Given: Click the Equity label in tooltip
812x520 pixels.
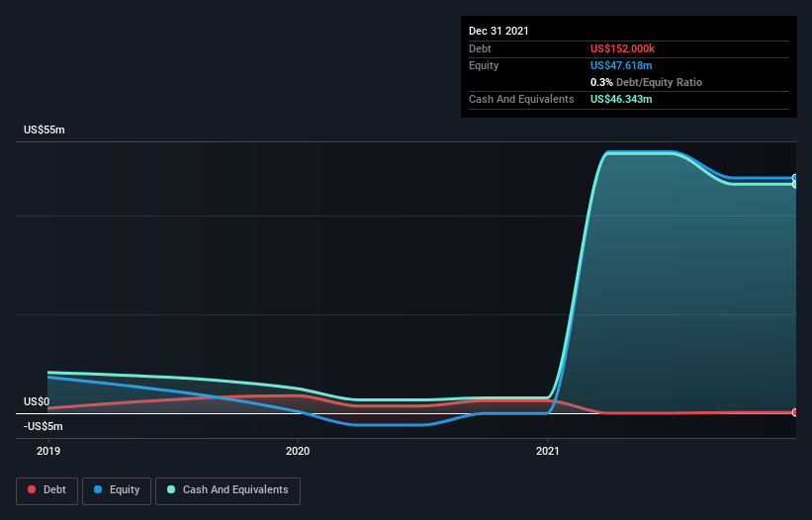Looking at the screenshot, I should (484, 65).
